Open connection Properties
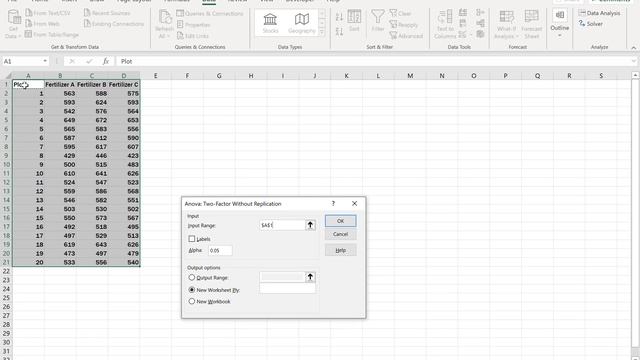 [194, 25]
